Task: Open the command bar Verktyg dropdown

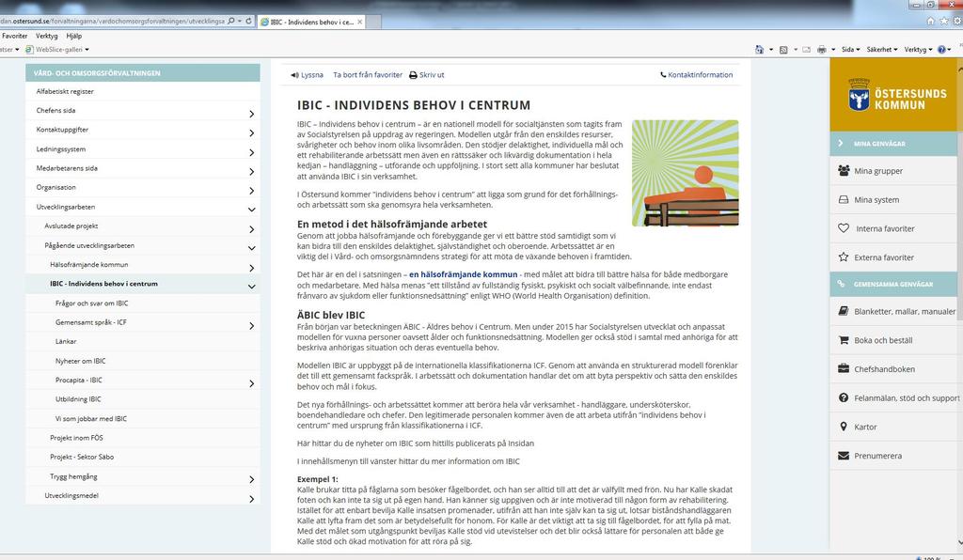Action: click(x=918, y=50)
